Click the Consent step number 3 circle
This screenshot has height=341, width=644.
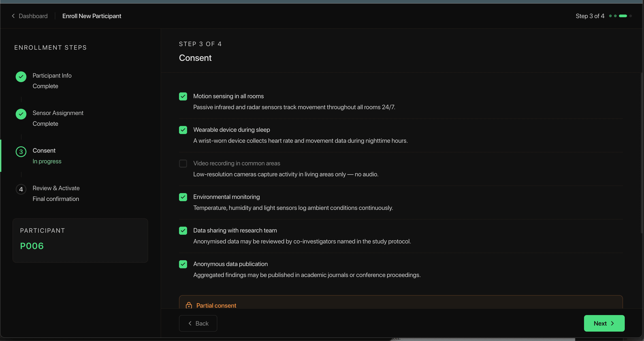click(21, 152)
